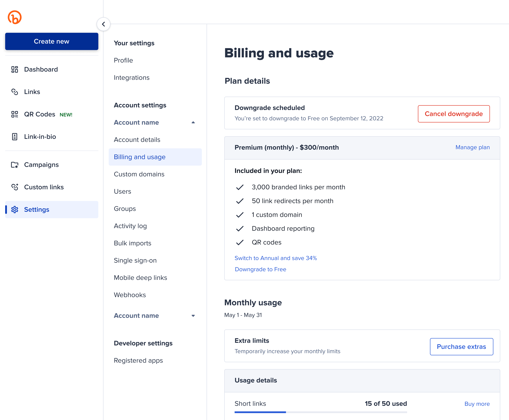Click the checkmark beside 50 link redirects

240,201
